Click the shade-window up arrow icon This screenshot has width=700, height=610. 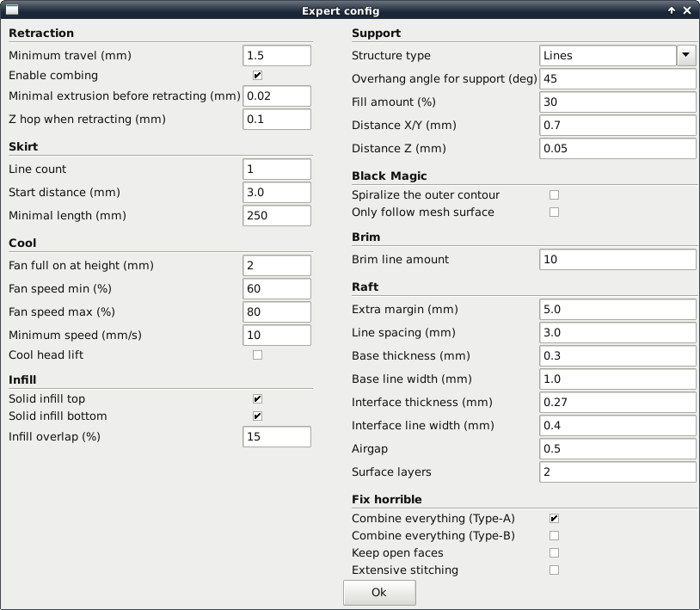[x=672, y=10]
